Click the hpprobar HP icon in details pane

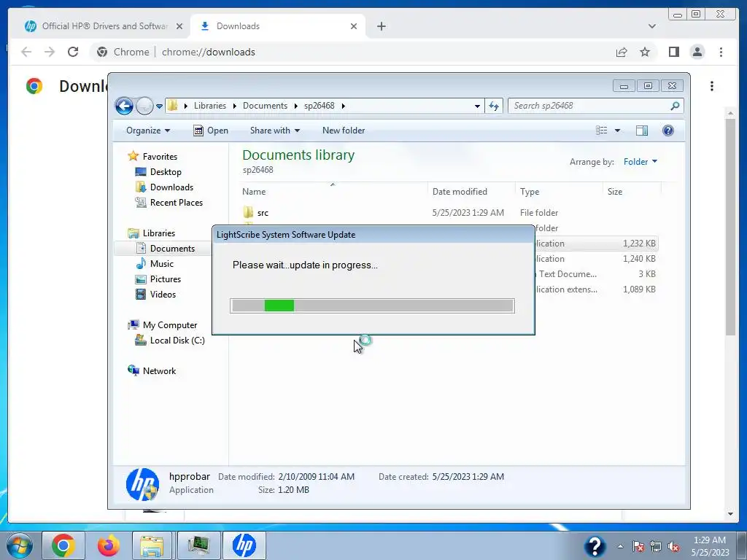[142, 484]
